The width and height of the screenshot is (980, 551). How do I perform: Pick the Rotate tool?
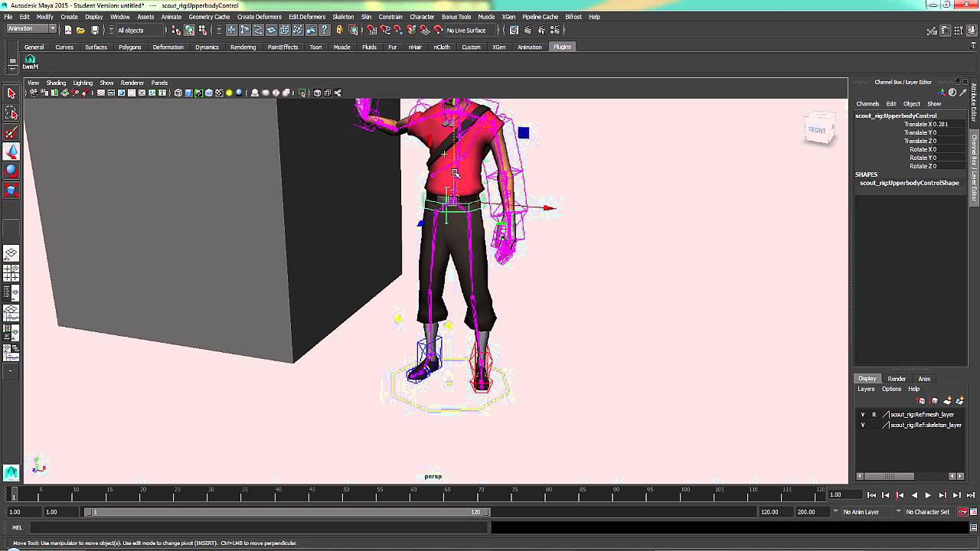coord(11,171)
